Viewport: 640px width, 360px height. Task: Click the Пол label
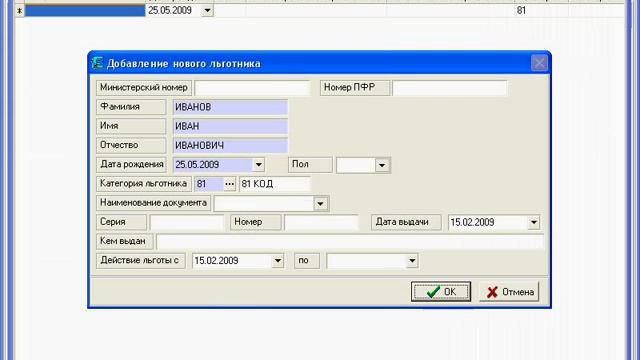(310, 165)
